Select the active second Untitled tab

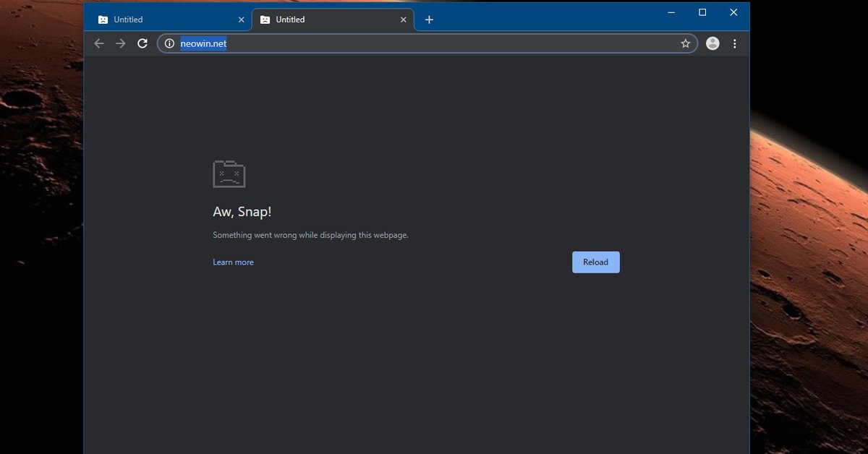pyautogui.click(x=333, y=20)
